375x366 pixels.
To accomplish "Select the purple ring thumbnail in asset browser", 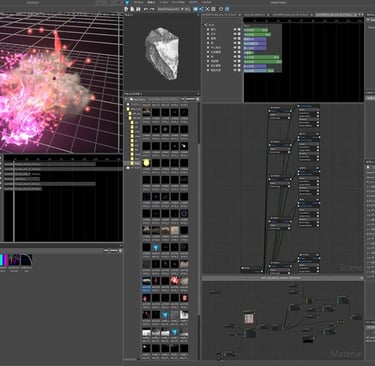I will tap(184, 213).
